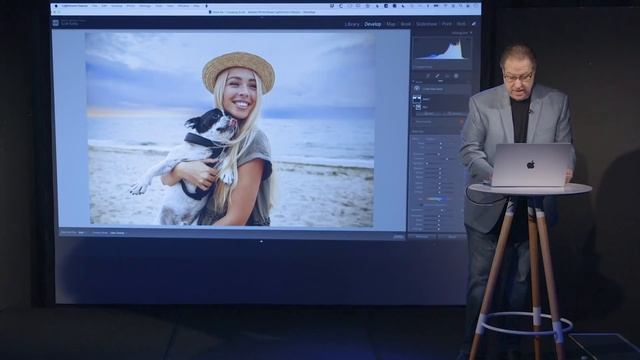This screenshot has width=640, height=360.
Task: Open the Web module
Action: pos(461,24)
